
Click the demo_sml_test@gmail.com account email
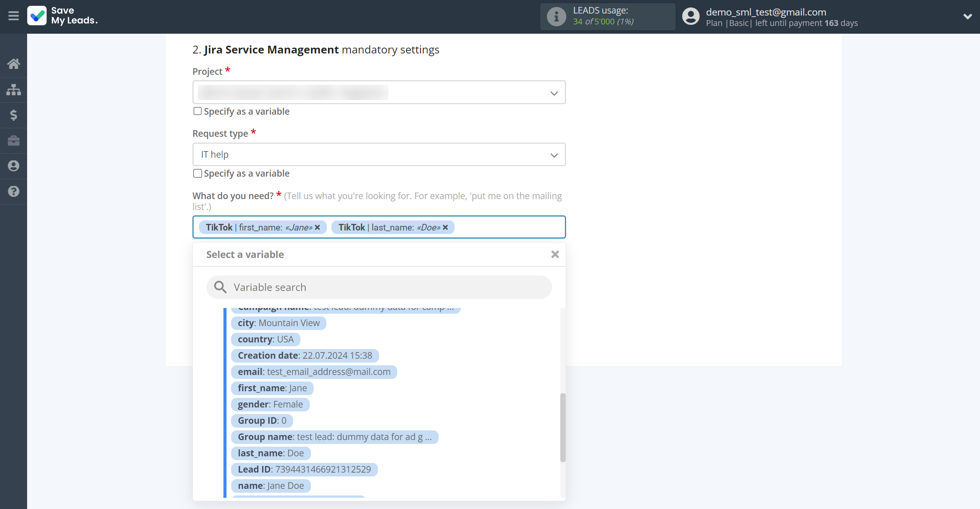(x=766, y=12)
